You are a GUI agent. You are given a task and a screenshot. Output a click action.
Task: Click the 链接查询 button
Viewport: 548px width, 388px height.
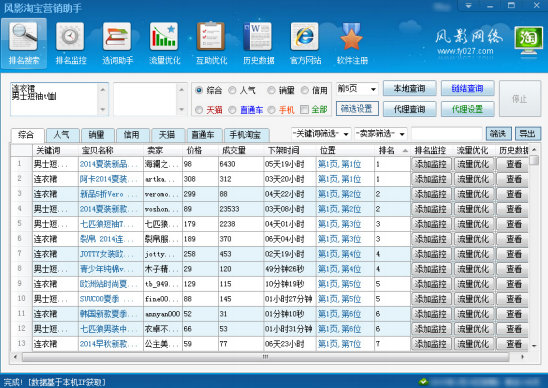tap(467, 88)
